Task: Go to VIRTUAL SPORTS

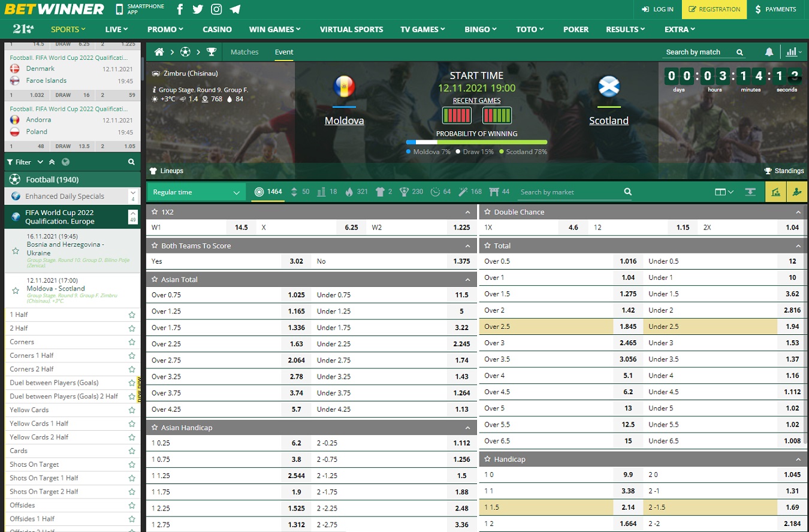Action: pyautogui.click(x=351, y=29)
